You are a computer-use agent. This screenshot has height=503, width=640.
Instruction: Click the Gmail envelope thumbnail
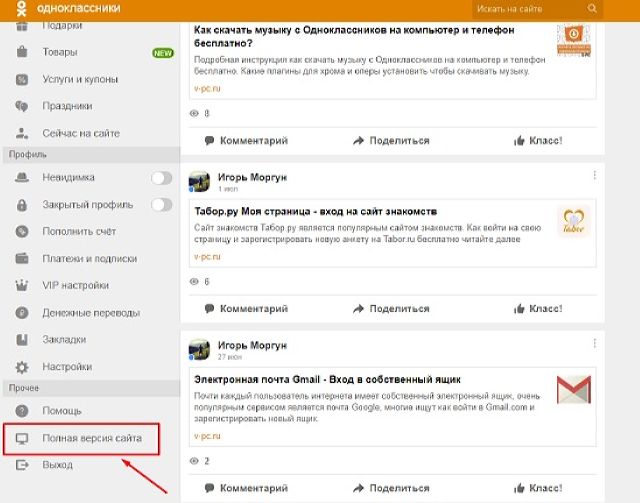(x=576, y=390)
